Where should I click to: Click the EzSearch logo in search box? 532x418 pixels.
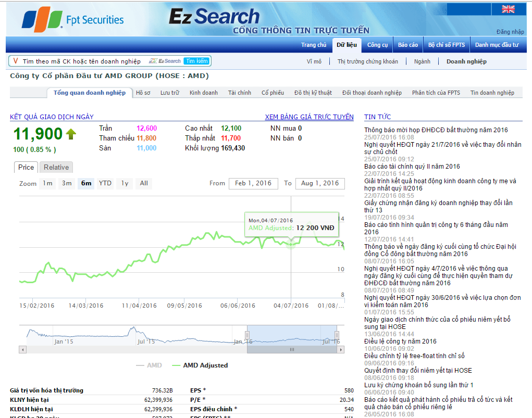coord(165,61)
